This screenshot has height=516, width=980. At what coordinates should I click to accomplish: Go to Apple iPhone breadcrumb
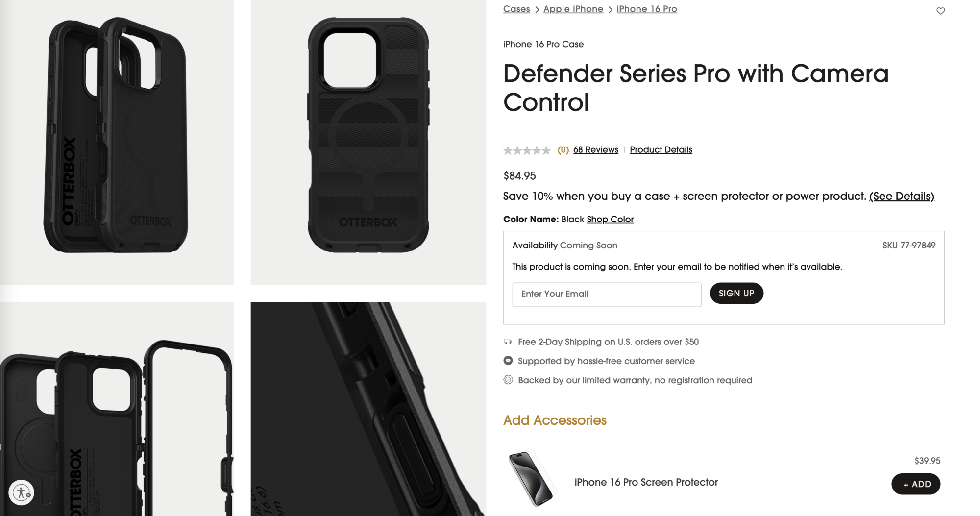[x=573, y=9]
